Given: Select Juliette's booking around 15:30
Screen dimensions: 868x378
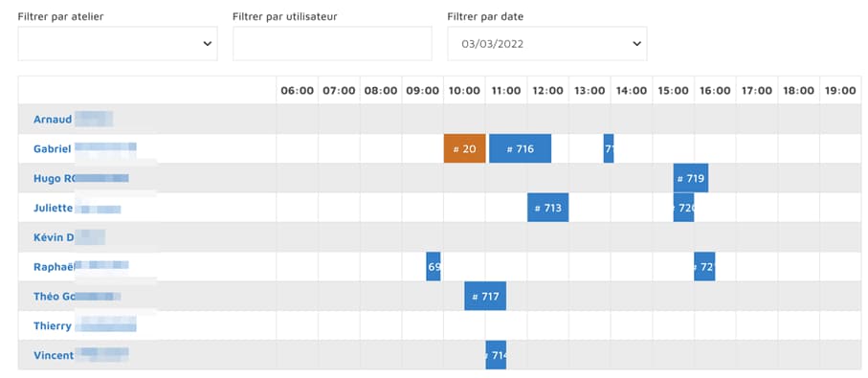Looking at the screenshot, I should point(683,208).
